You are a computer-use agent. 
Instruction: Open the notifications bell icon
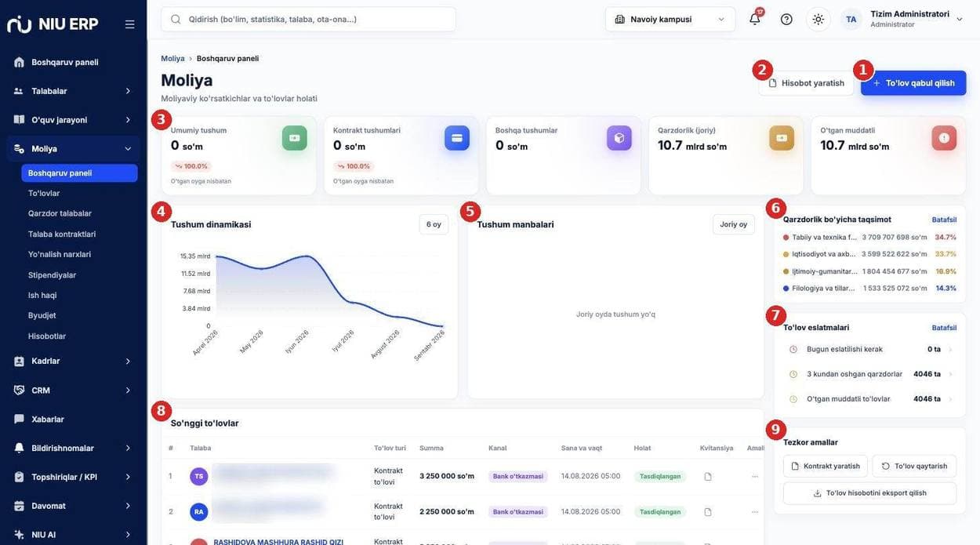754,19
